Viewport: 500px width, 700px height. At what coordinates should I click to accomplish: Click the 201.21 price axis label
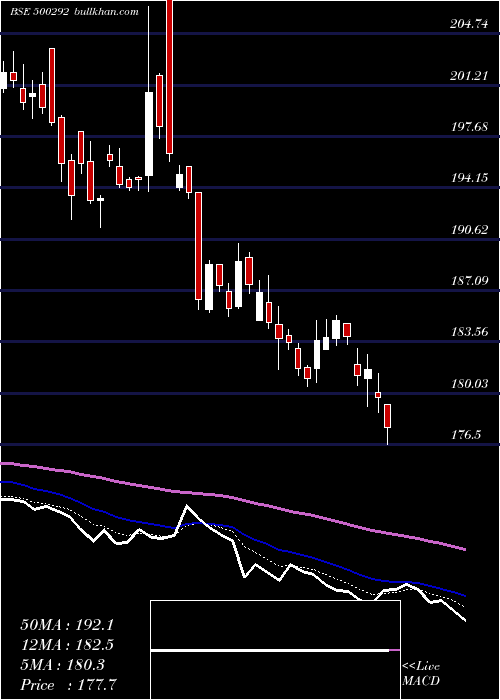469,76
